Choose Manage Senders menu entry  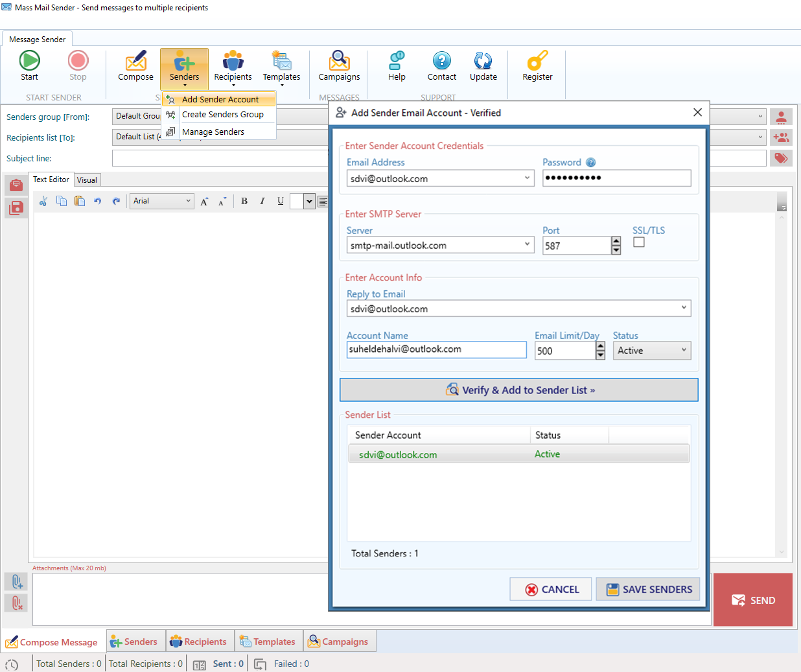(x=219, y=132)
